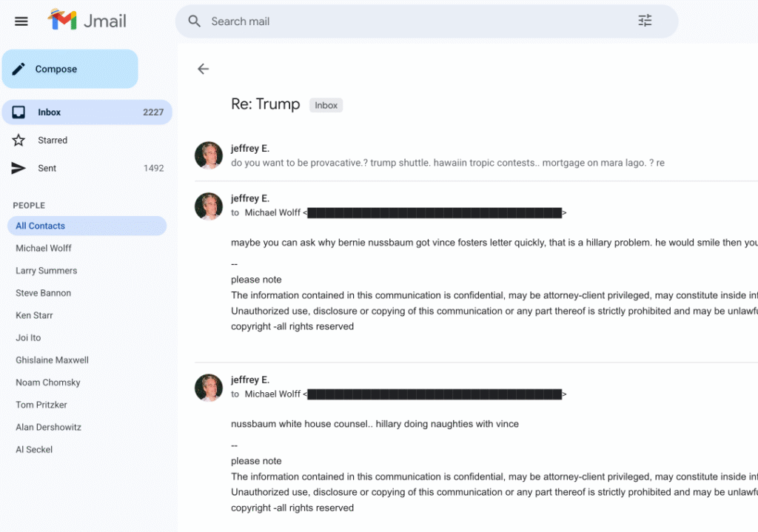
Task: Click the Sent paper plane icon
Action: coord(19,168)
